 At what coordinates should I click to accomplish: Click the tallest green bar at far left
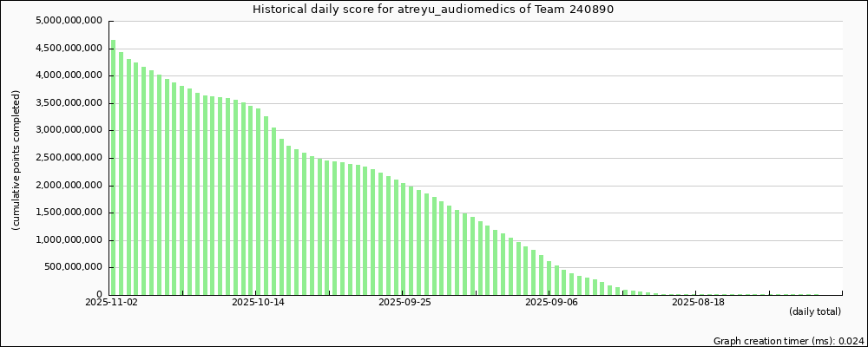tap(113, 167)
